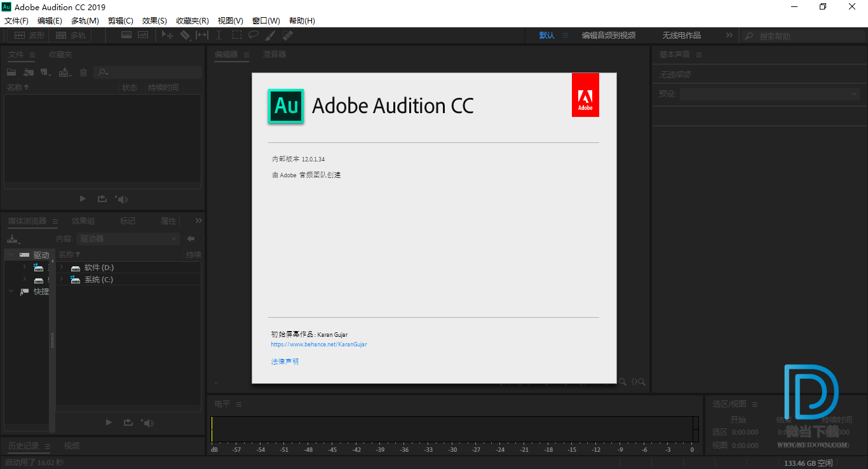Toggle the spectral pitch display

pos(142,36)
